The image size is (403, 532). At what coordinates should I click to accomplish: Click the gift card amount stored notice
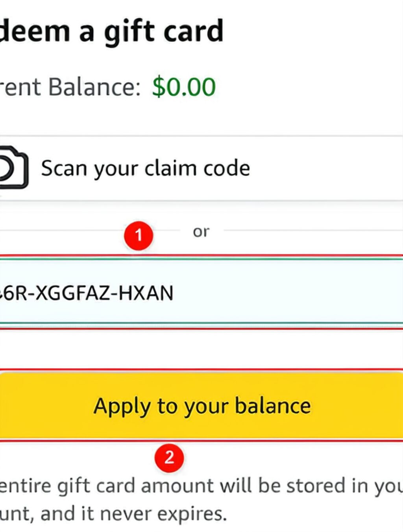coord(201,499)
